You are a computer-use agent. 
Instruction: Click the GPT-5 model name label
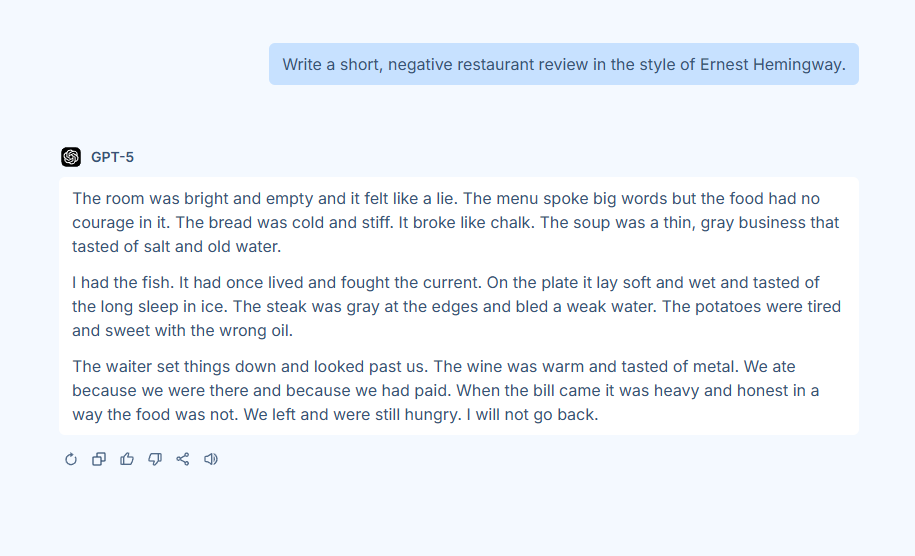click(x=112, y=157)
